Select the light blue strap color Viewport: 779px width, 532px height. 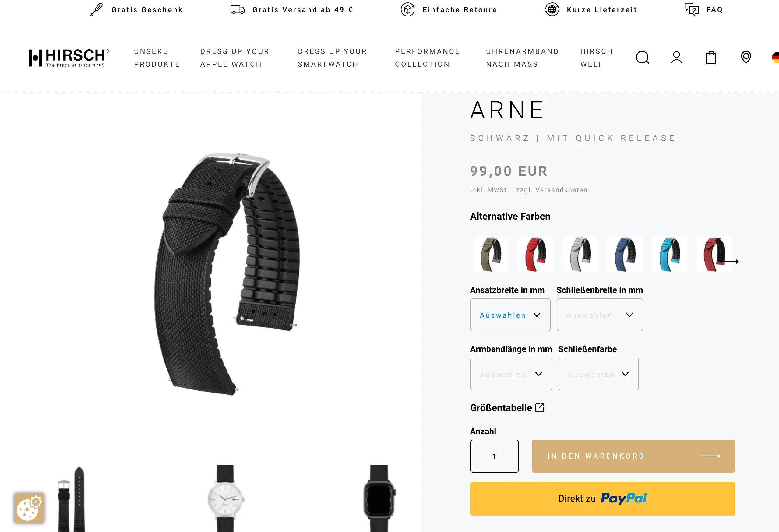tap(669, 254)
